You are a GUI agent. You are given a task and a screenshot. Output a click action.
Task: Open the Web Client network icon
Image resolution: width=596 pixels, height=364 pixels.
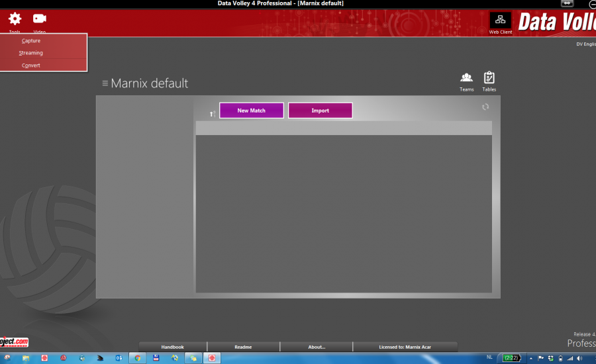coord(500,19)
